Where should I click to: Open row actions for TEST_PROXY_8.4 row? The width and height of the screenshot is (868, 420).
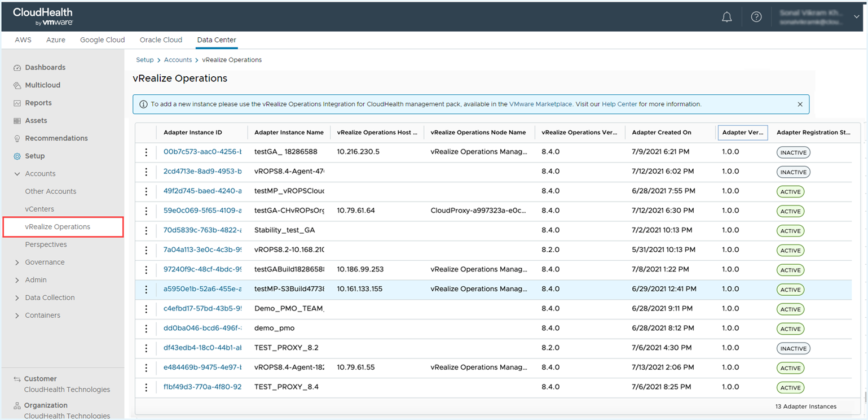146,387
